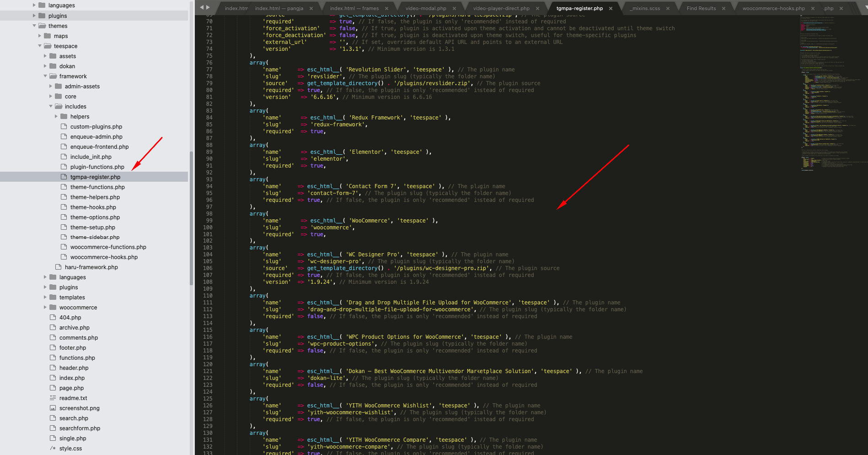Click line number 98 in the gutter
Screen dimensions: 868x455
209,214
